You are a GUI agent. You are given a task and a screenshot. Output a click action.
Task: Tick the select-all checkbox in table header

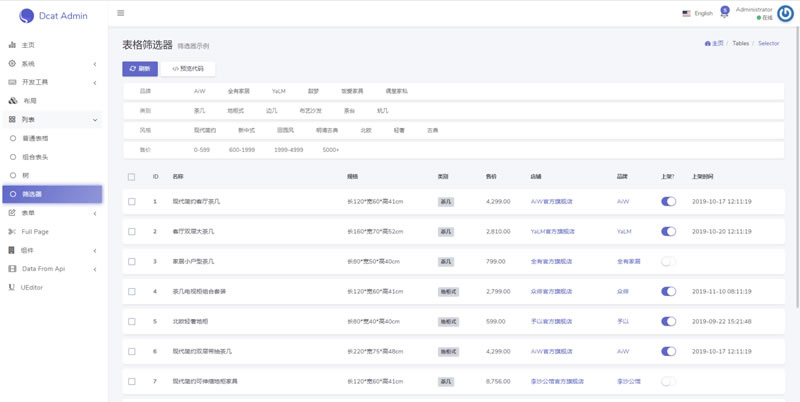pos(131,177)
